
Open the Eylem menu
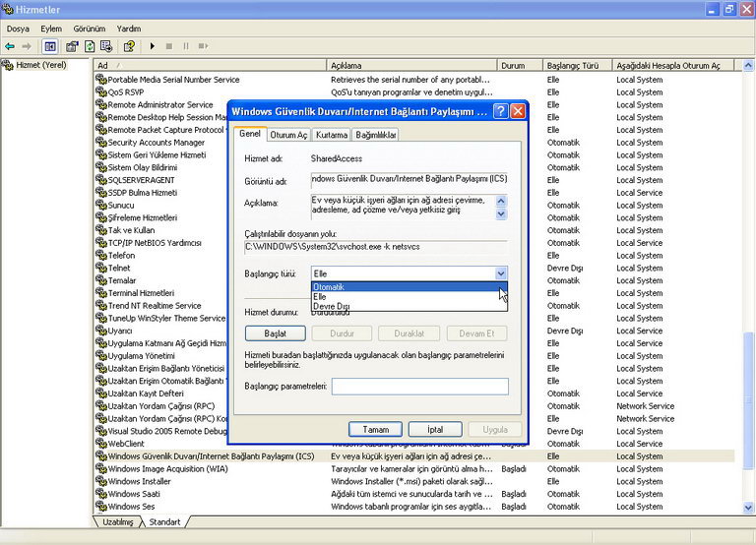(51, 29)
